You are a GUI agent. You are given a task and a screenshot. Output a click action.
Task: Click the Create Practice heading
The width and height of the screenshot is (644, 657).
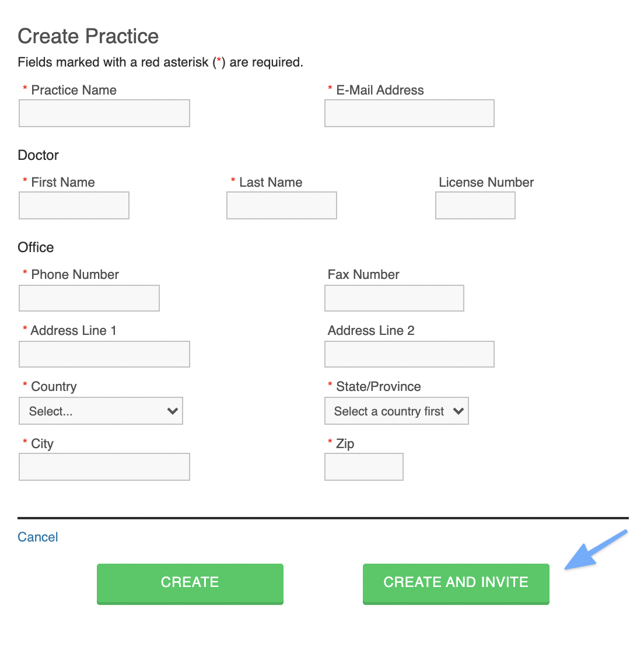[88, 36]
